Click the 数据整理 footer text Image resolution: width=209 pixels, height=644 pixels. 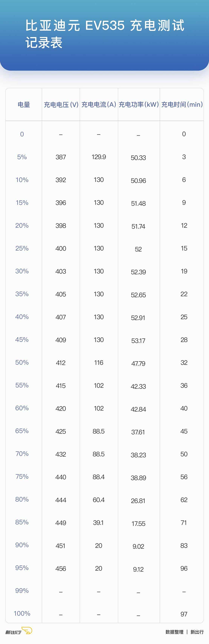click(x=174, y=632)
